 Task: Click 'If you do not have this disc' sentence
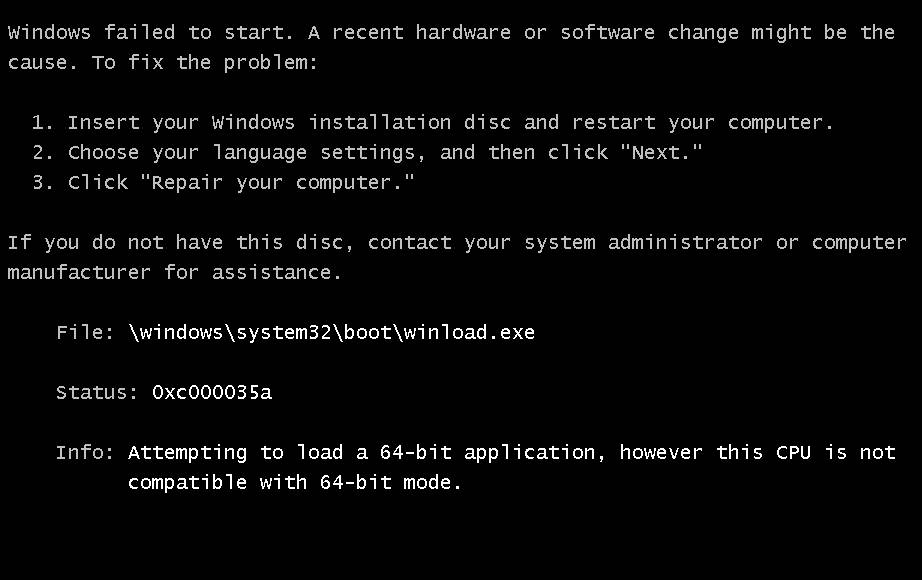[181, 242]
